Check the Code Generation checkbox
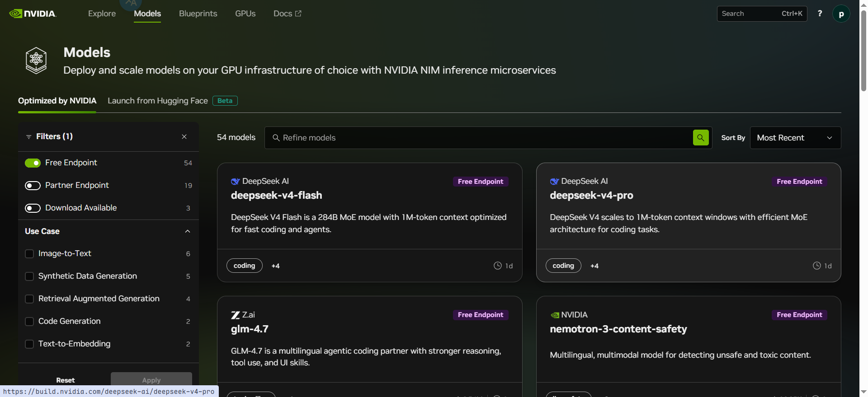The height and width of the screenshot is (397, 868). (29, 322)
